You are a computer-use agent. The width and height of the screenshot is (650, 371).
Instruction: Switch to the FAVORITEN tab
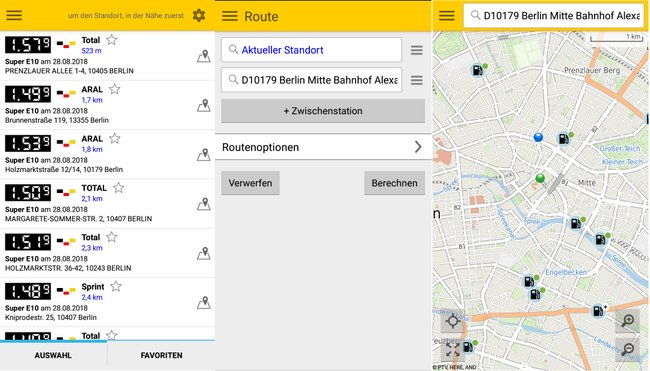161,355
